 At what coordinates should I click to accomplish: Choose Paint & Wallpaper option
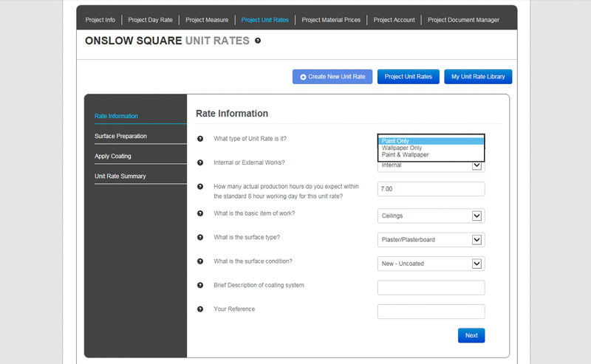pos(431,154)
